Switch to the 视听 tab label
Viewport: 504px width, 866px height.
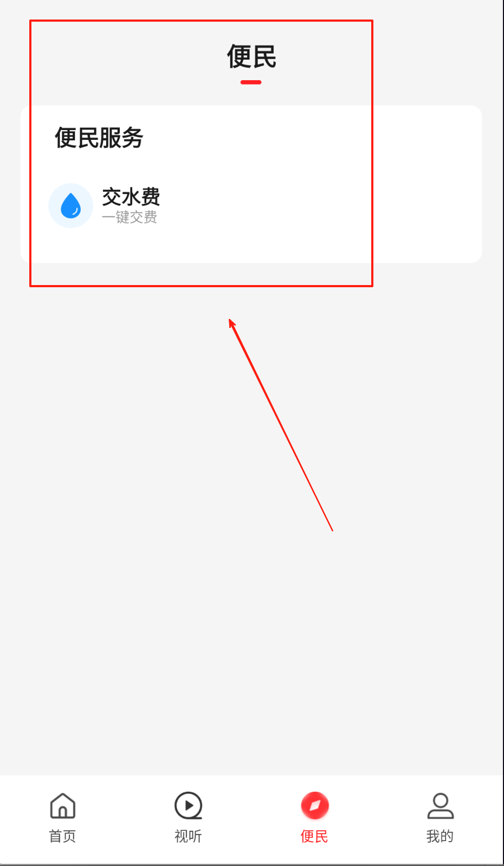click(189, 836)
